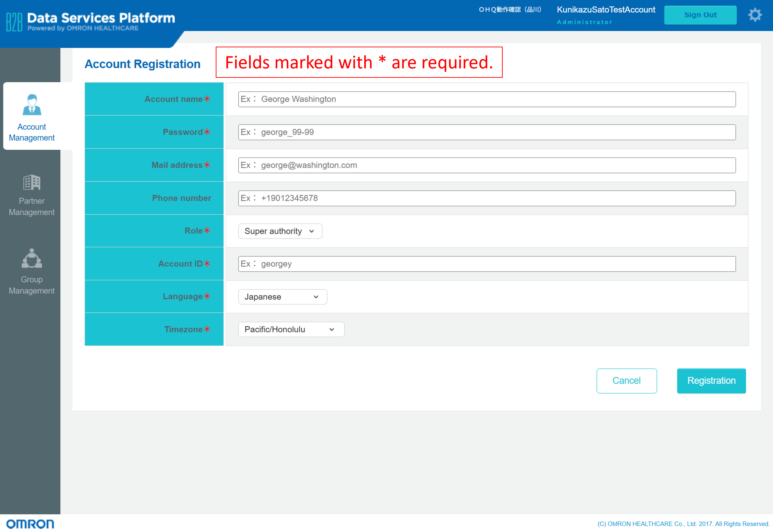This screenshot has width=773, height=532.
Task: Expand the Language dropdown showing Japanese
Action: pos(282,297)
